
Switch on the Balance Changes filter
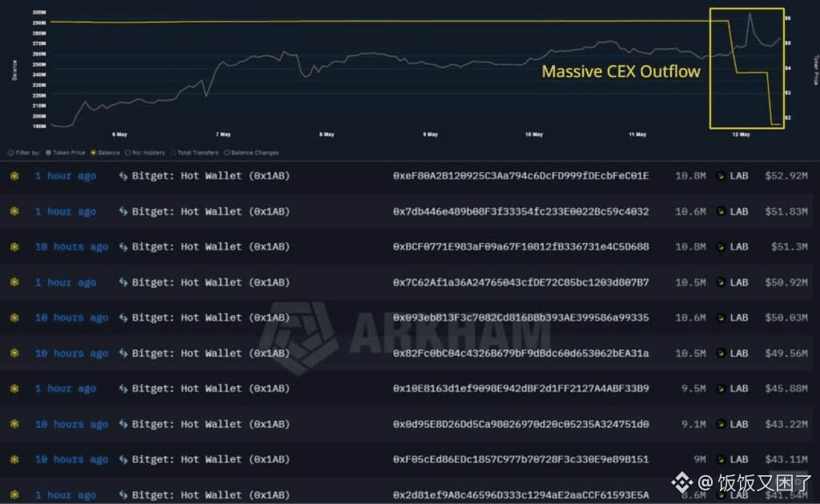point(251,153)
